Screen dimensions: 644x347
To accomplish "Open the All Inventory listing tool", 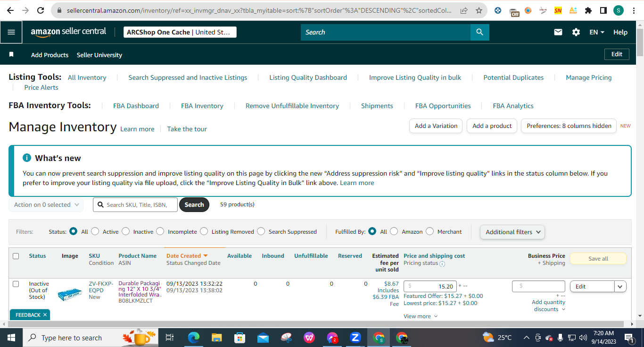I will pos(87,77).
